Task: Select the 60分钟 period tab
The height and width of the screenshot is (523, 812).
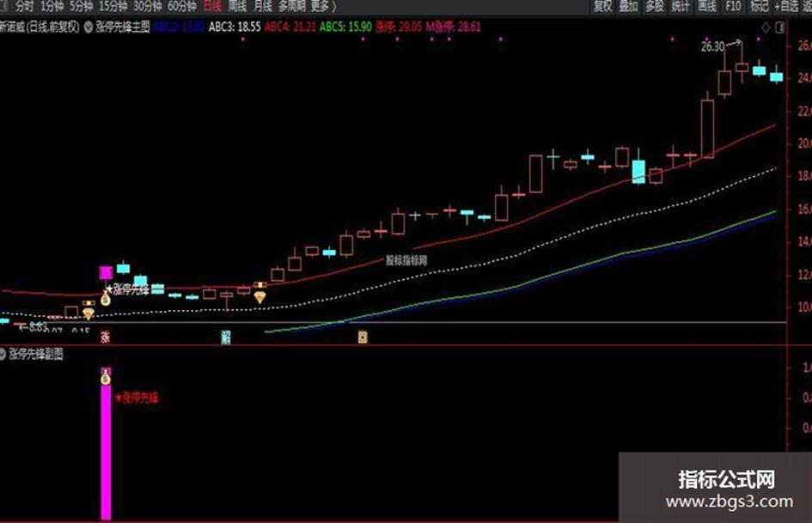Action: point(182,6)
